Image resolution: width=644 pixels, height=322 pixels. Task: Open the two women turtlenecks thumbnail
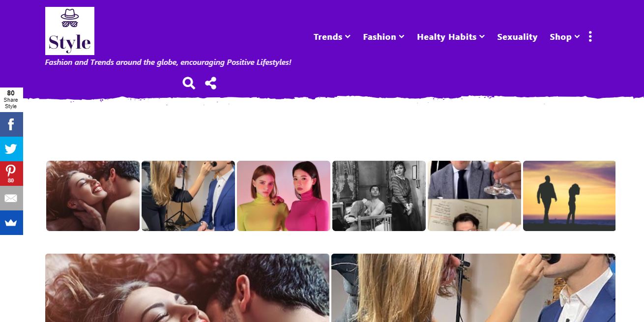point(284,196)
